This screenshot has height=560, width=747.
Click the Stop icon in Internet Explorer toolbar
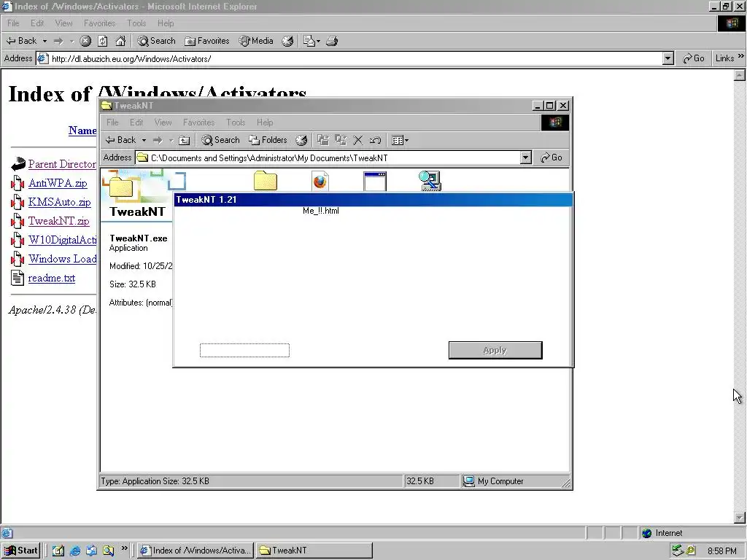tap(85, 41)
